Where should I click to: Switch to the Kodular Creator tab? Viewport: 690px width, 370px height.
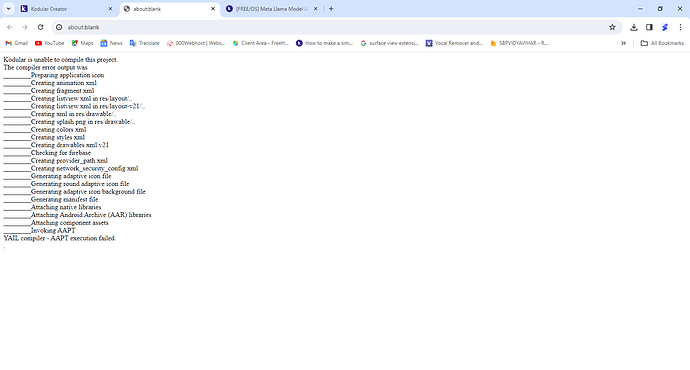tap(66, 9)
